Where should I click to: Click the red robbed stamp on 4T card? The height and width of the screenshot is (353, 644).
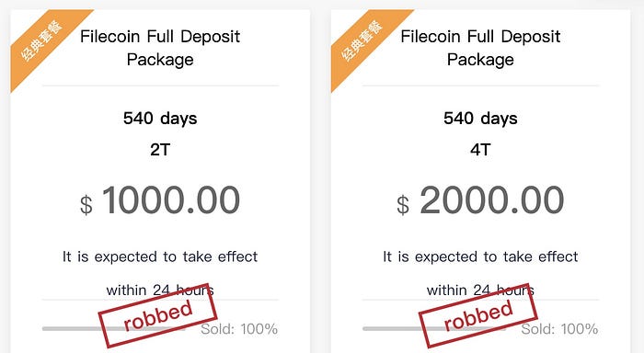click(x=478, y=315)
